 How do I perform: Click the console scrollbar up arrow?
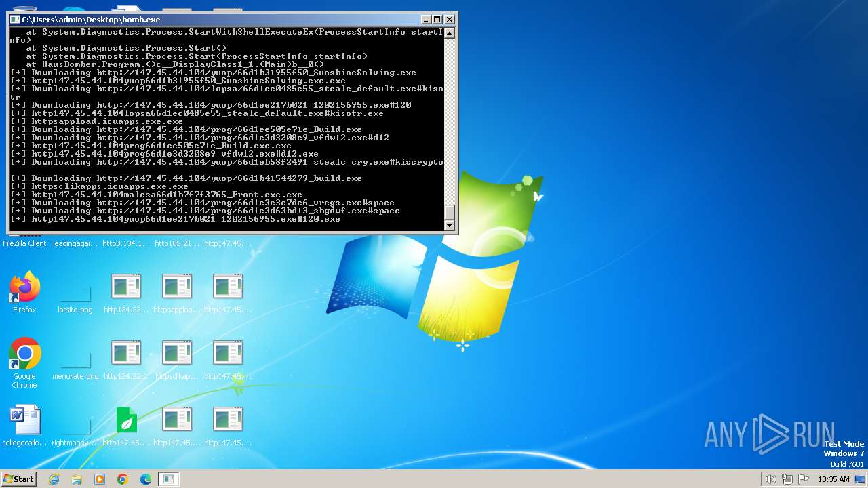click(449, 33)
